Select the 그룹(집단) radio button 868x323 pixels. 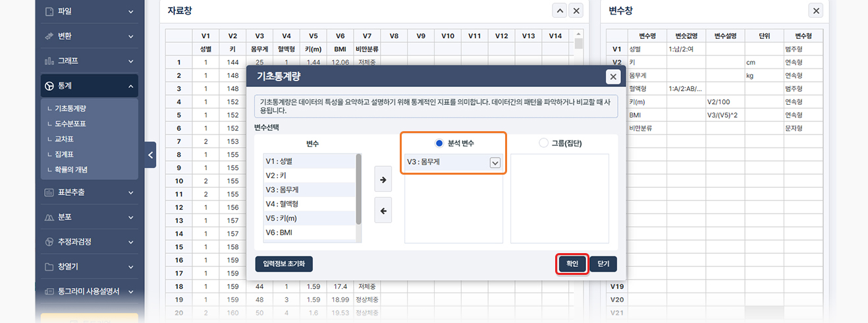point(543,143)
